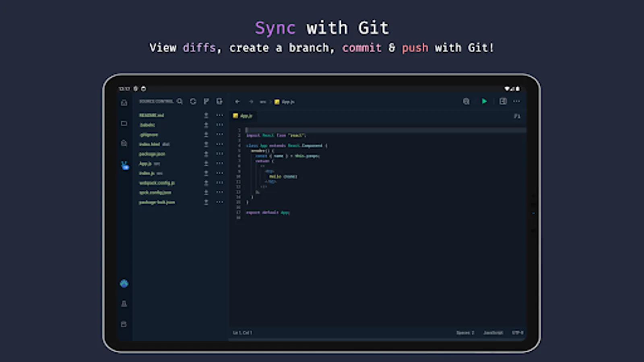The width and height of the screenshot is (644, 362).
Task: Expand the src breadcrumb in the path bar
Action: tap(264, 102)
